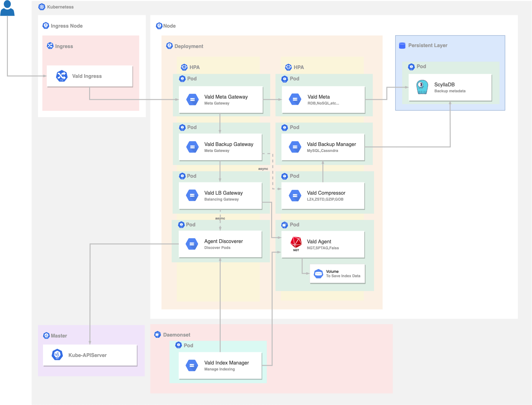Image resolution: width=532 pixels, height=405 pixels.
Task: Click the Kubernetes wheel logo icon
Action: tap(42, 7)
